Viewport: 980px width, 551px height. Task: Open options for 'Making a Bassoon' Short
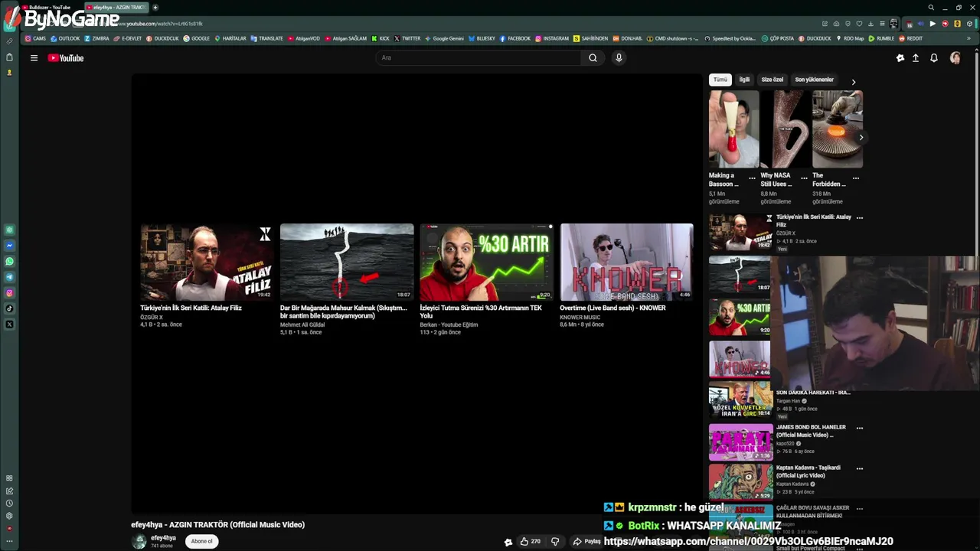pos(752,178)
